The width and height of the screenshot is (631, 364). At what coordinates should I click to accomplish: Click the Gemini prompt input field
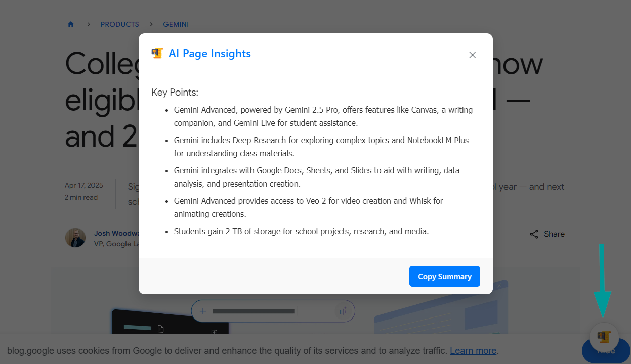point(273,311)
